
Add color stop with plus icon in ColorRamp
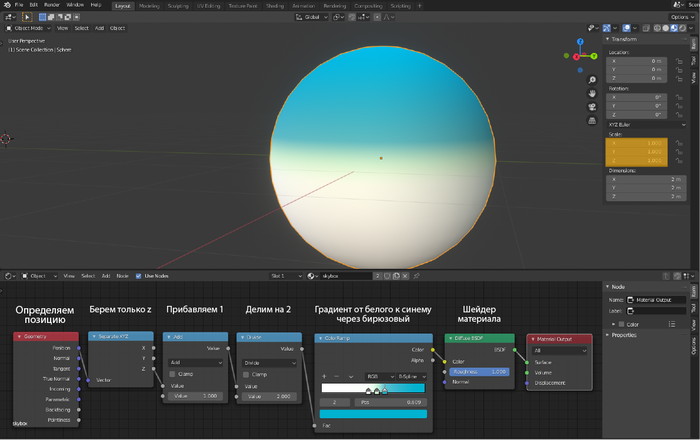tap(324, 377)
